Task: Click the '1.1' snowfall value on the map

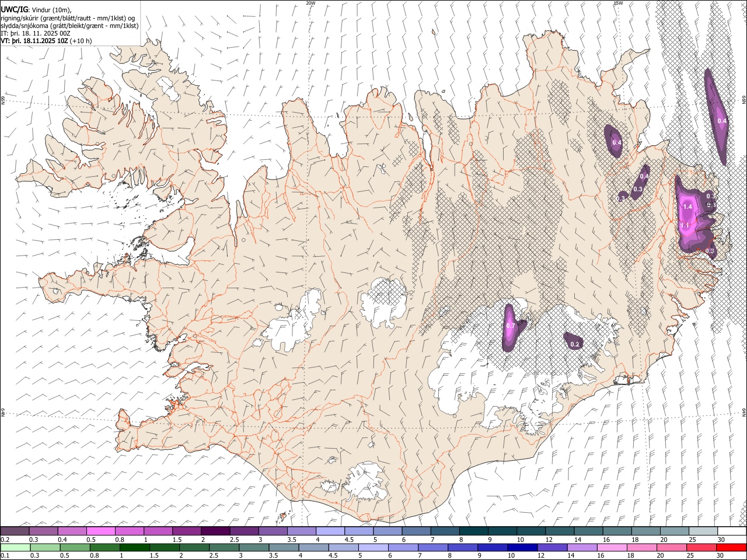Action: tap(685, 225)
